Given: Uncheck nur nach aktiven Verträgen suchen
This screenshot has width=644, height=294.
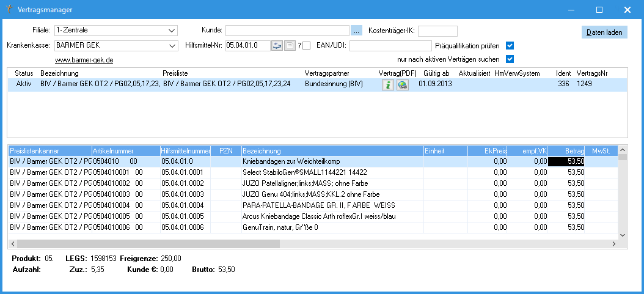Looking at the screenshot, I should click(x=510, y=59).
